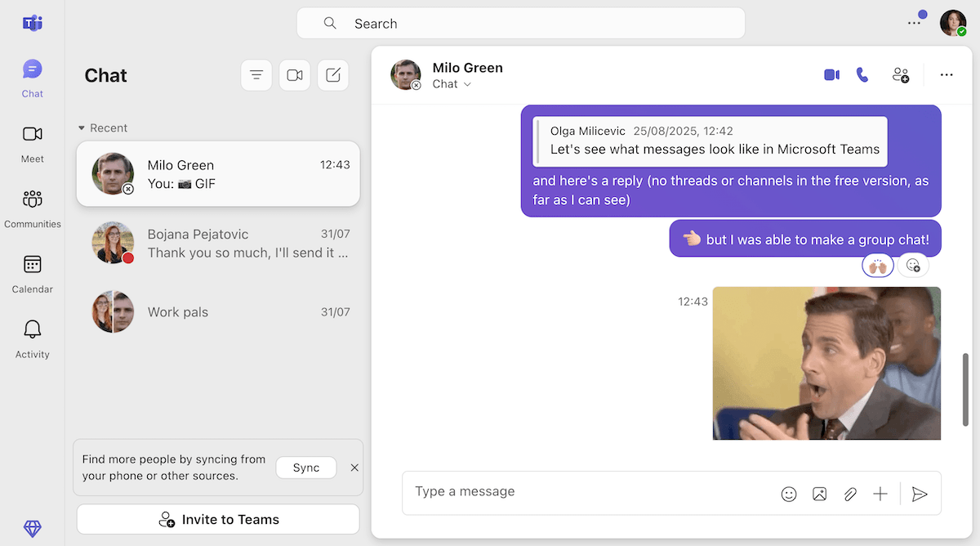The width and height of the screenshot is (980, 546).
Task: Toggle the clapping hands reaction
Action: pos(878,266)
